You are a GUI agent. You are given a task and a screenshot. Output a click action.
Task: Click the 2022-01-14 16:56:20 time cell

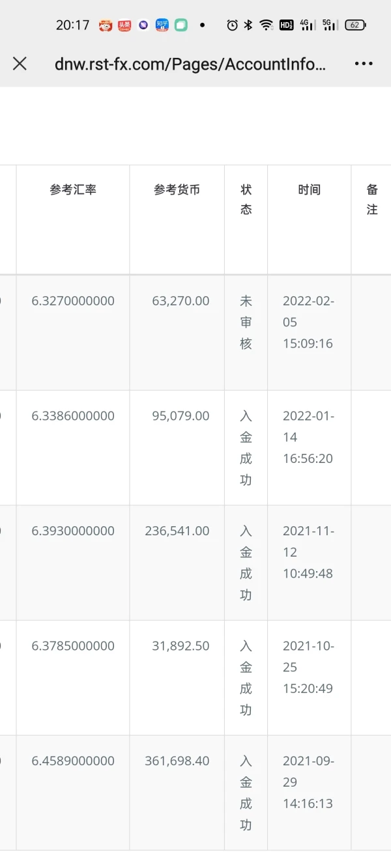[x=308, y=437]
